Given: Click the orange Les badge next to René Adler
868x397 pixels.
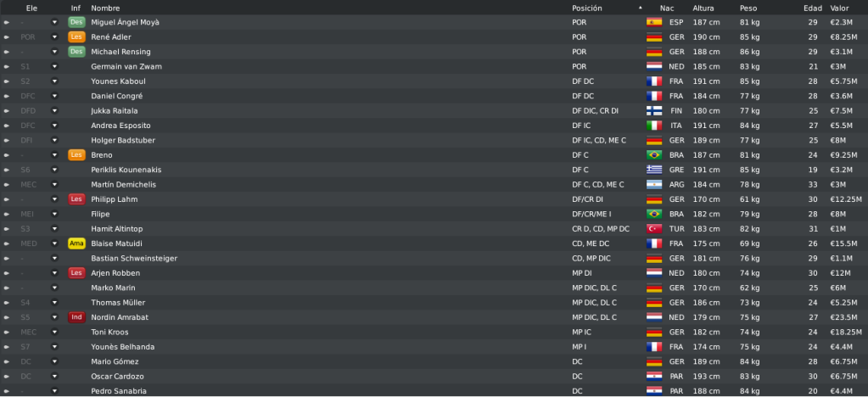Looking at the screenshot, I should click(x=76, y=37).
